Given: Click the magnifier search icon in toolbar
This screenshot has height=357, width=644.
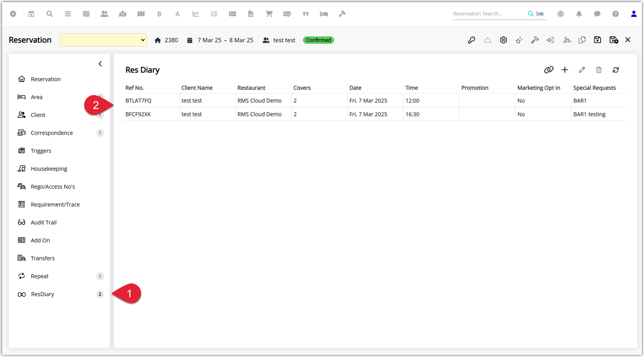Looking at the screenshot, I should 50,14.
